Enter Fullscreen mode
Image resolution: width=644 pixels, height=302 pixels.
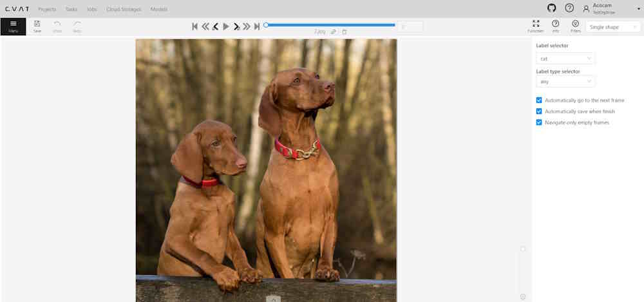(536, 26)
